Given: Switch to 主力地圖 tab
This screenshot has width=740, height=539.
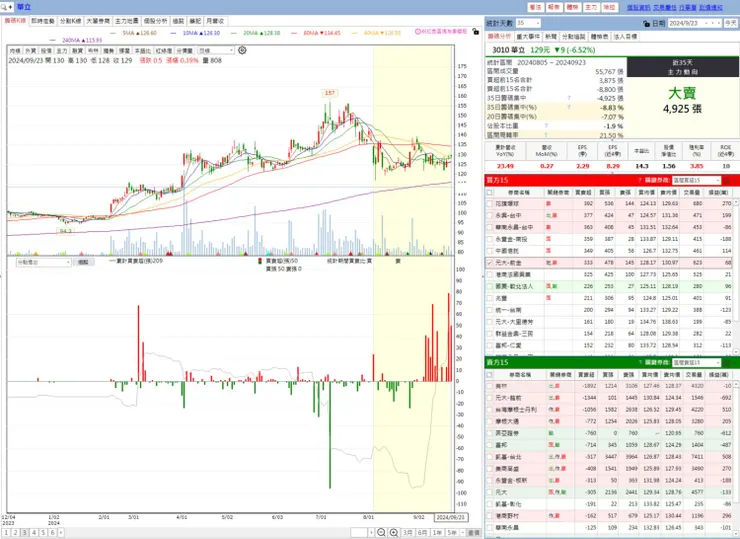Looking at the screenshot, I should 126,21.
